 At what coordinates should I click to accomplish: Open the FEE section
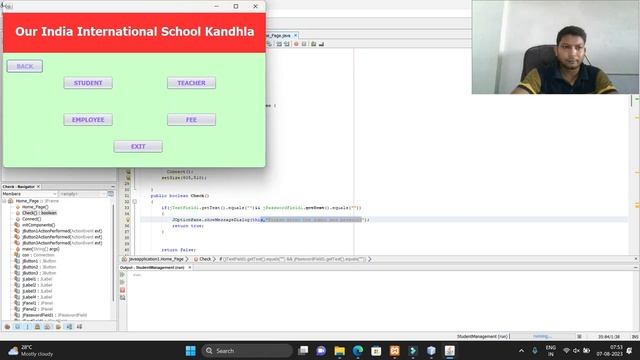click(191, 120)
